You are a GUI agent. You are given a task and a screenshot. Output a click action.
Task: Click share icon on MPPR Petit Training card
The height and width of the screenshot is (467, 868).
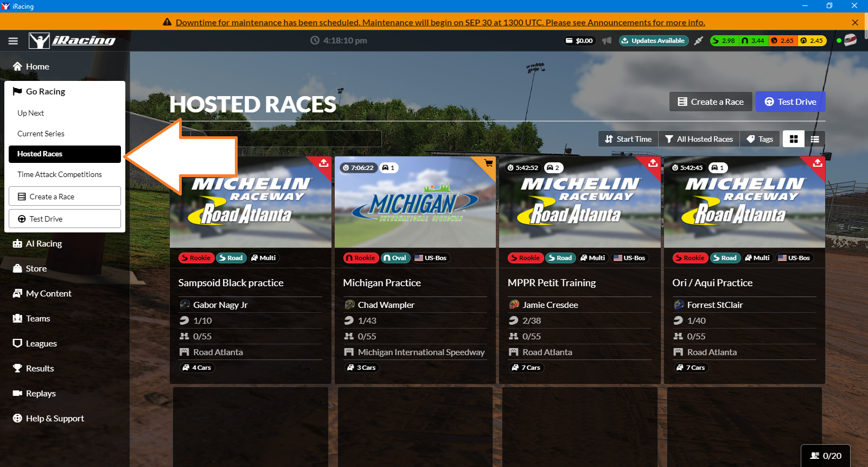point(653,162)
